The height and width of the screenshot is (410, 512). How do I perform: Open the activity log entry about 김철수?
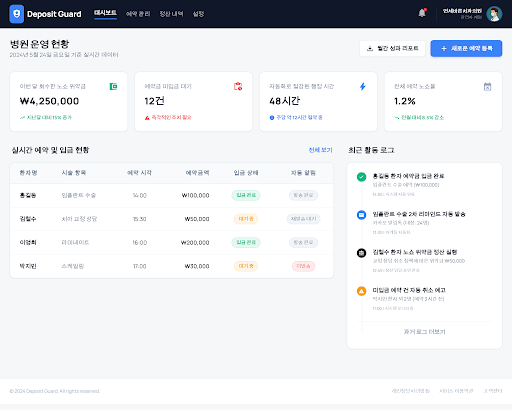click(x=415, y=252)
